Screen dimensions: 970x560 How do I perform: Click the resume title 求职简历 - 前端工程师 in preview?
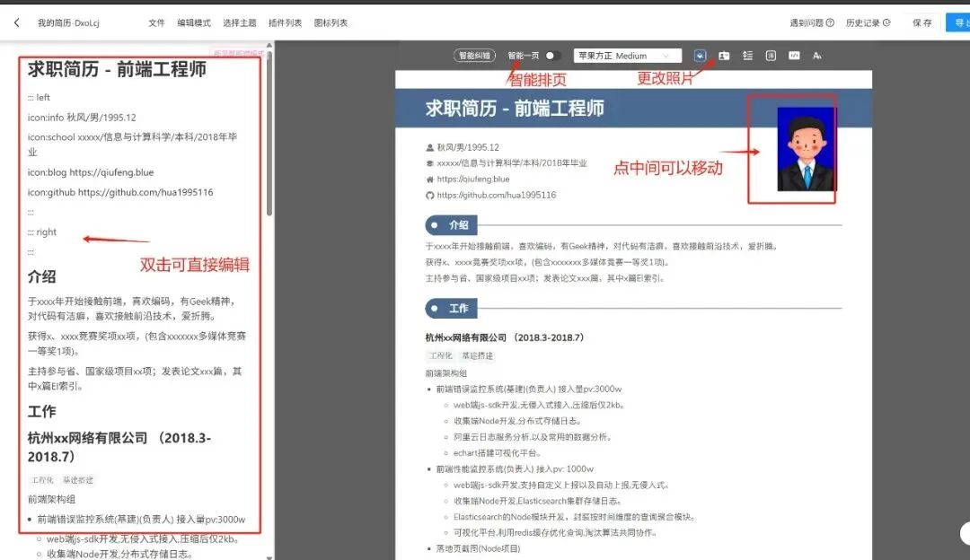(x=514, y=109)
